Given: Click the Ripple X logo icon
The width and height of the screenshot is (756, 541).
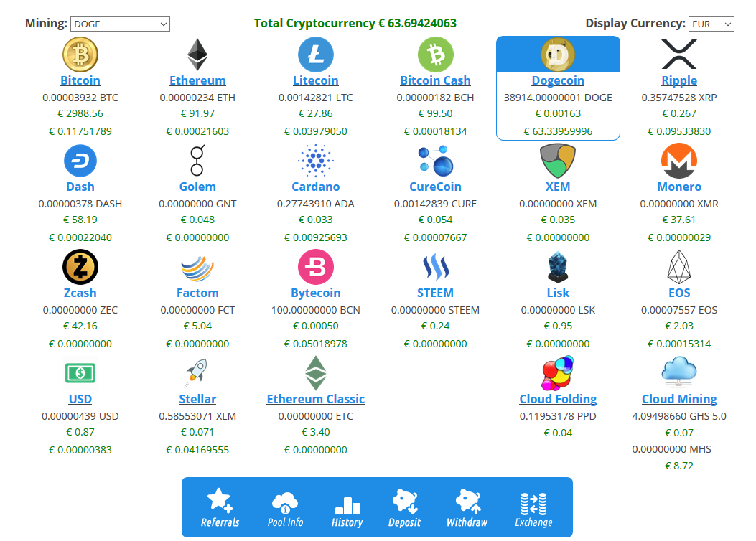Looking at the screenshot, I should [x=679, y=55].
